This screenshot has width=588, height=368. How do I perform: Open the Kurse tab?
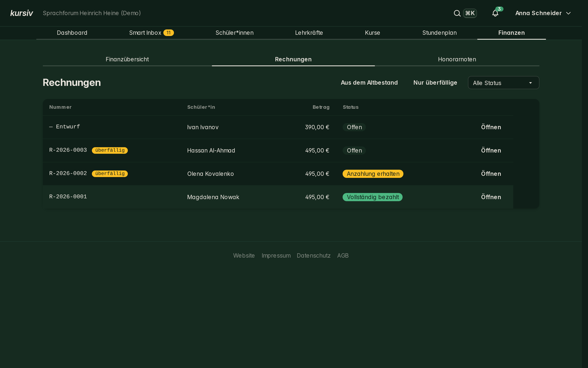[372, 33]
